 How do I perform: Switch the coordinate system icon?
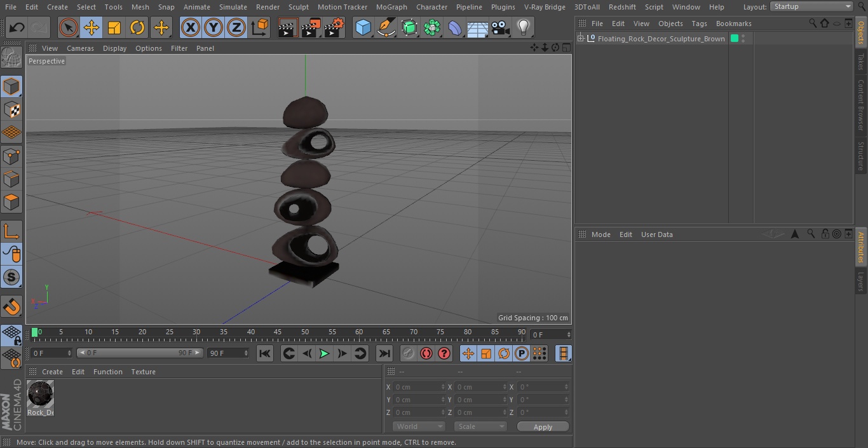coord(260,27)
